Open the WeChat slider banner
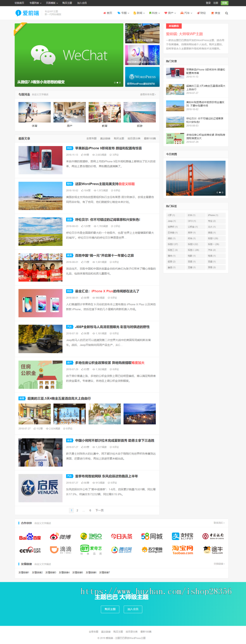Screen dimensions: 246x644 coord(69,55)
